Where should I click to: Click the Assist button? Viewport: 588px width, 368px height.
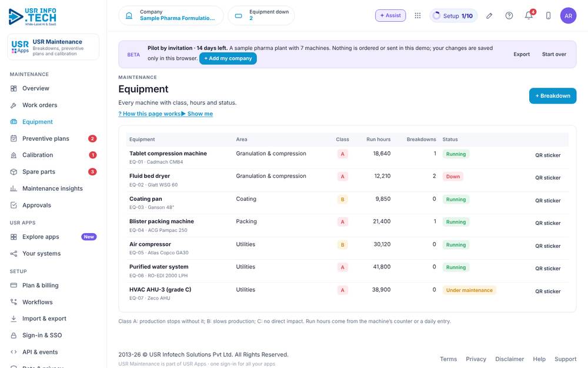(390, 15)
